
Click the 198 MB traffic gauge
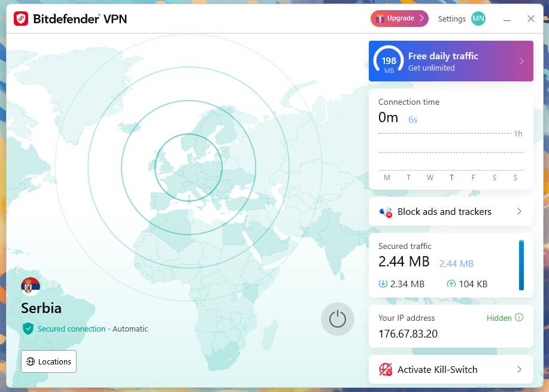click(x=389, y=60)
